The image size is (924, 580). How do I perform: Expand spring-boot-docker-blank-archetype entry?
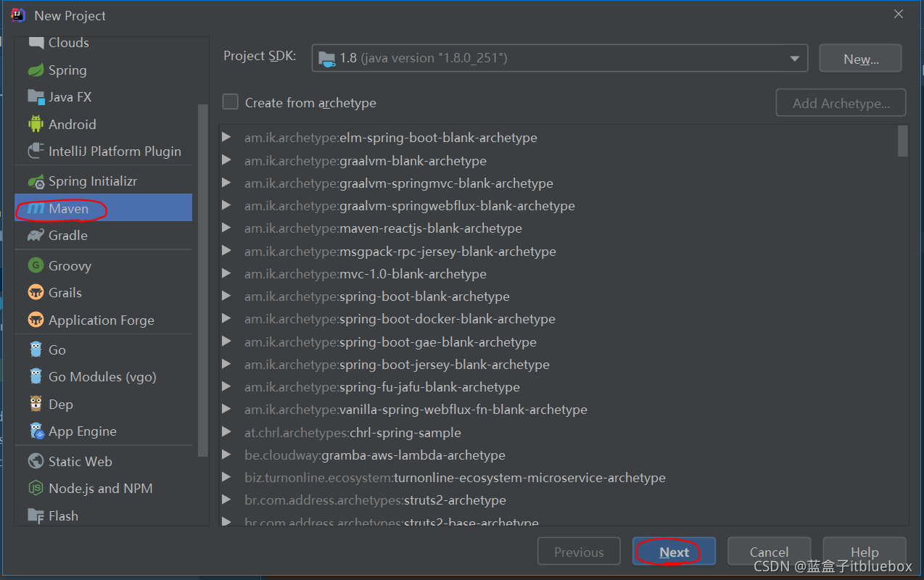point(226,318)
